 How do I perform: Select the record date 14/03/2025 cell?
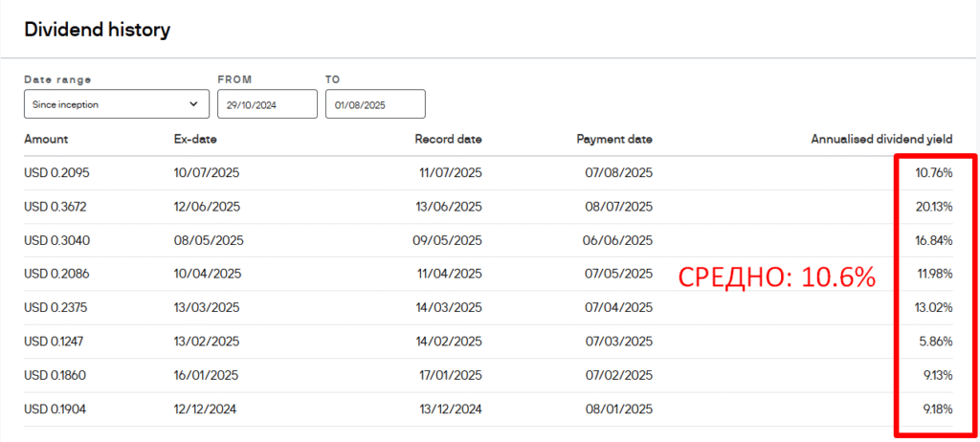tap(450, 308)
